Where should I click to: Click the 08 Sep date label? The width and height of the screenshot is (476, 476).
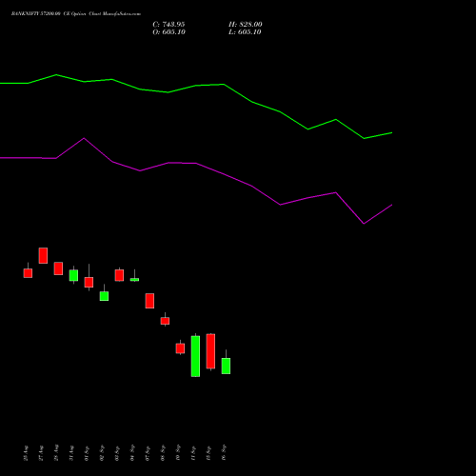tap(163, 453)
